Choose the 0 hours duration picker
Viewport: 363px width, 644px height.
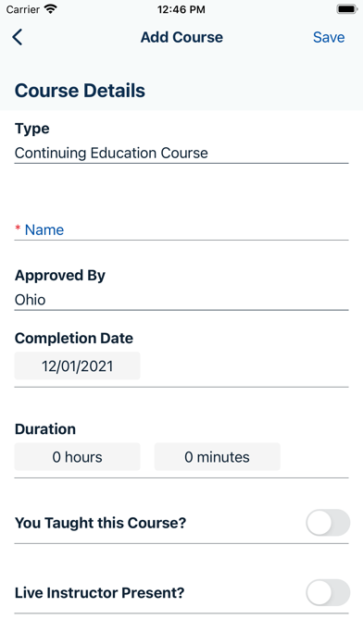click(x=77, y=457)
